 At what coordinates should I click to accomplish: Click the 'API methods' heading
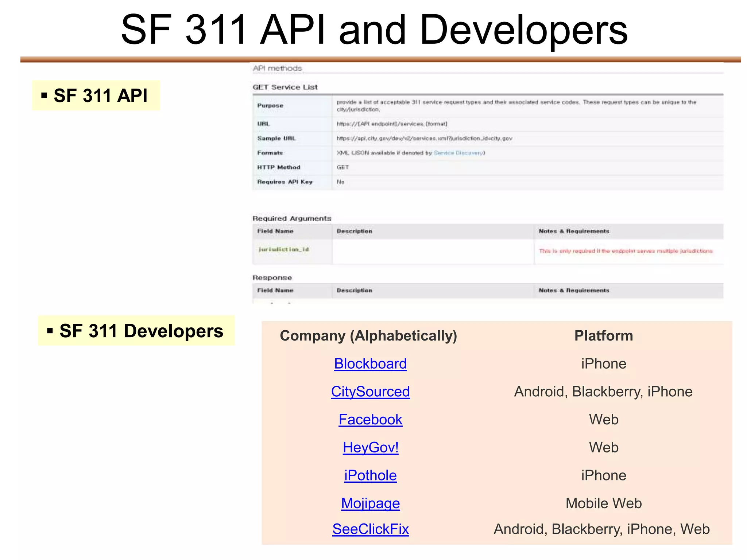(277, 68)
